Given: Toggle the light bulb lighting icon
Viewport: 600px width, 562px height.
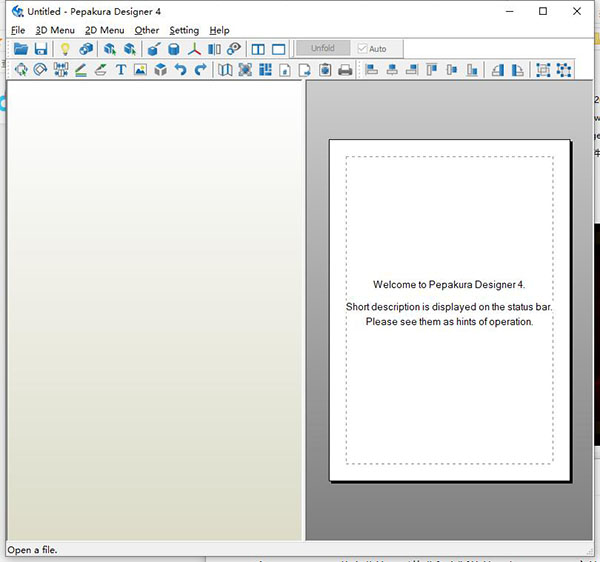Looking at the screenshot, I should [66, 49].
